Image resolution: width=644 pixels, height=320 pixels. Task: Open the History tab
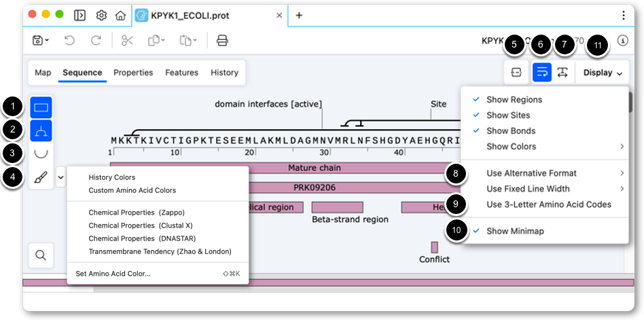[224, 73]
